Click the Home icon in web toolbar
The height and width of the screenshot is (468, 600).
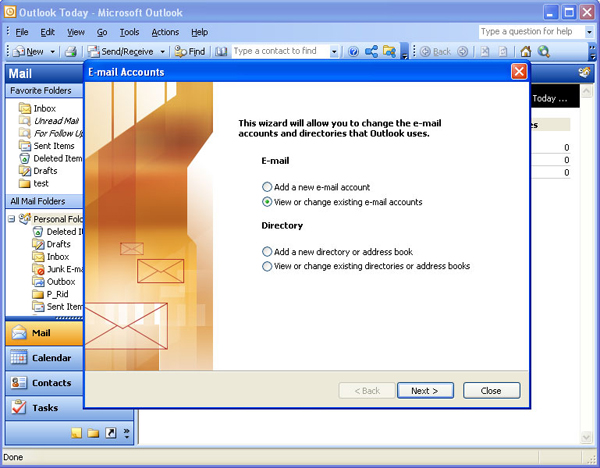coord(526,52)
